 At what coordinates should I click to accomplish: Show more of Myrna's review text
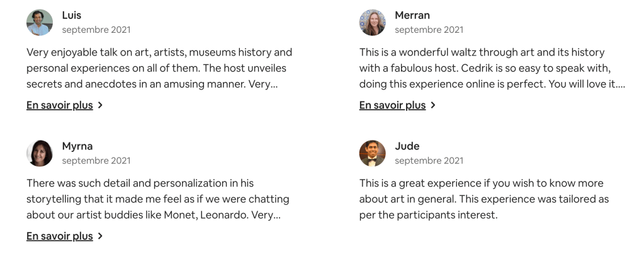(x=60, y=236)
